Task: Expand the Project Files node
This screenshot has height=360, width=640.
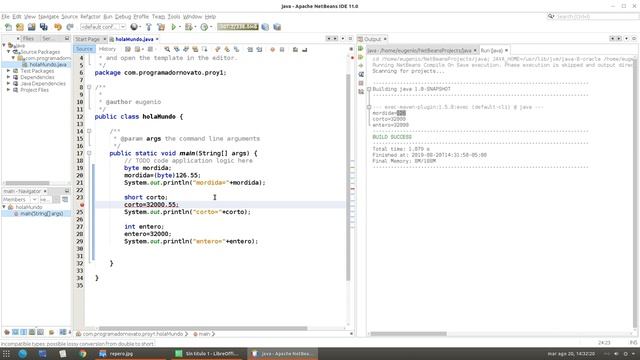Action: pyautogui.click(x=9, y=90)
